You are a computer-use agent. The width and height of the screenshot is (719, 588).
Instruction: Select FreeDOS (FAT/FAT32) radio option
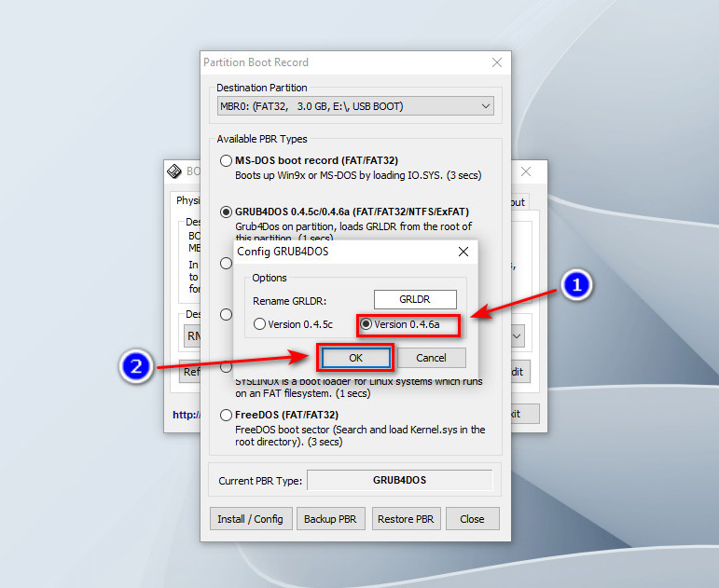[x=226, y=416]
